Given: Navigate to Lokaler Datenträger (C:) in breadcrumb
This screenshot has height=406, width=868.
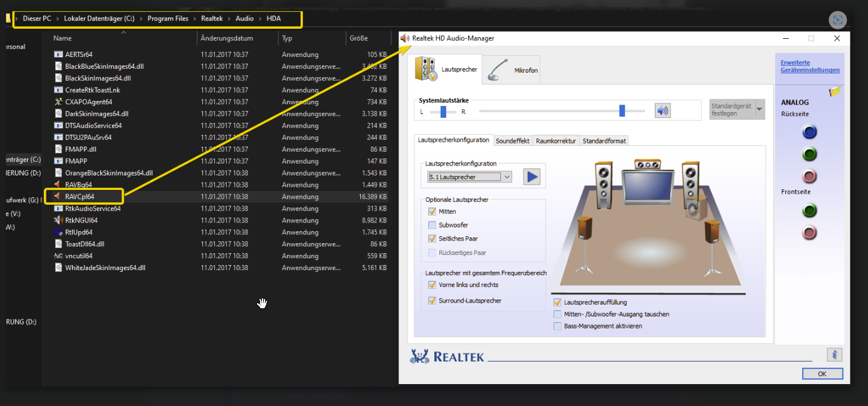Looking at the screenshot, I should coord(99,19).
